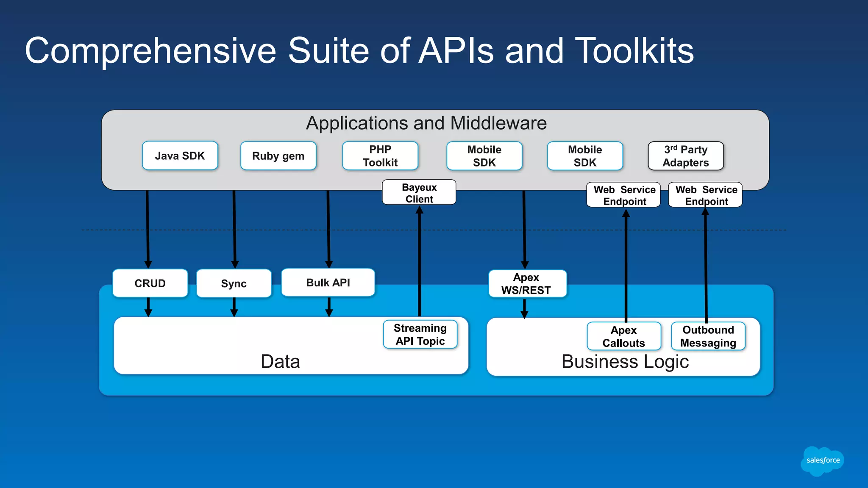
Task: Click the Business Logic section label
Action: (625, 361)
